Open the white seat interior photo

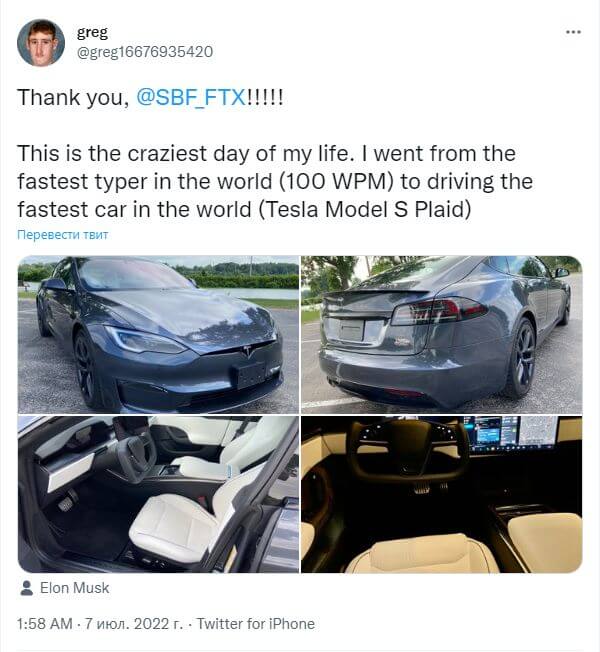pyautogui.click(x=158, y=494)
